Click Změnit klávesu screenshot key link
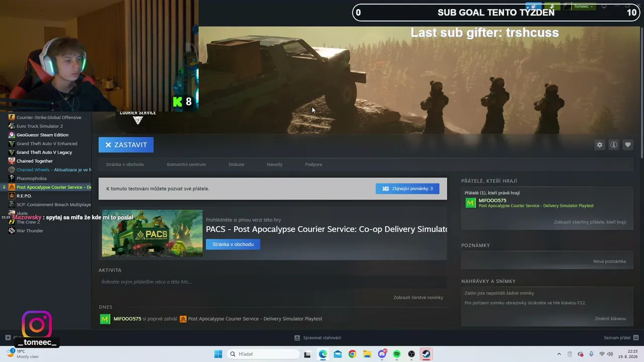This screenshot has height=362, width=644. [610, 319]
